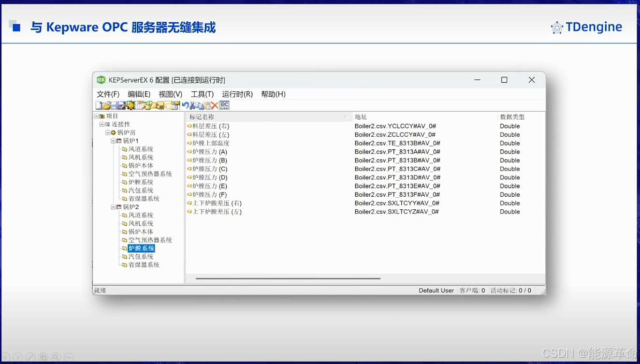Select 风机系统 under 锅炉2

[141, 223]
